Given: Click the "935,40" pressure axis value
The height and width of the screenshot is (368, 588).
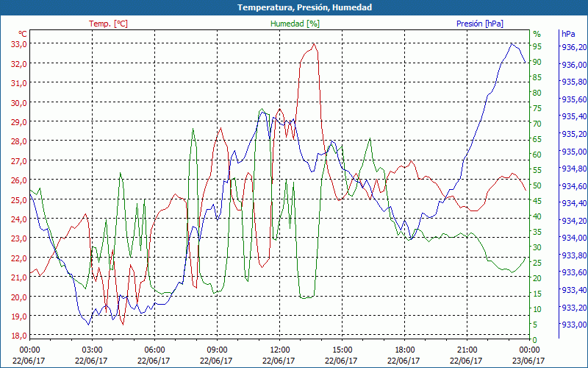Looking at the screenshot, I should [574, 116].
